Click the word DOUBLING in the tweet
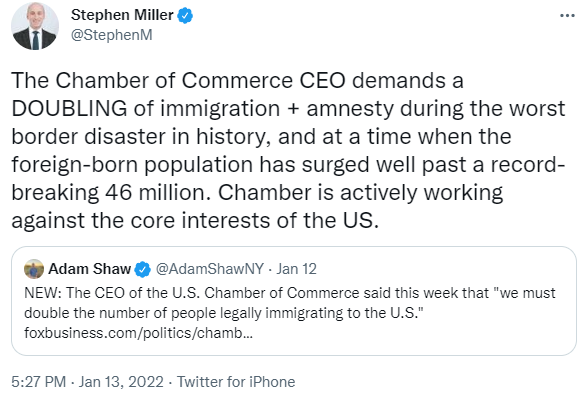Image resolution: width=582 pixels, height=397 pixels. pos(69,109)
